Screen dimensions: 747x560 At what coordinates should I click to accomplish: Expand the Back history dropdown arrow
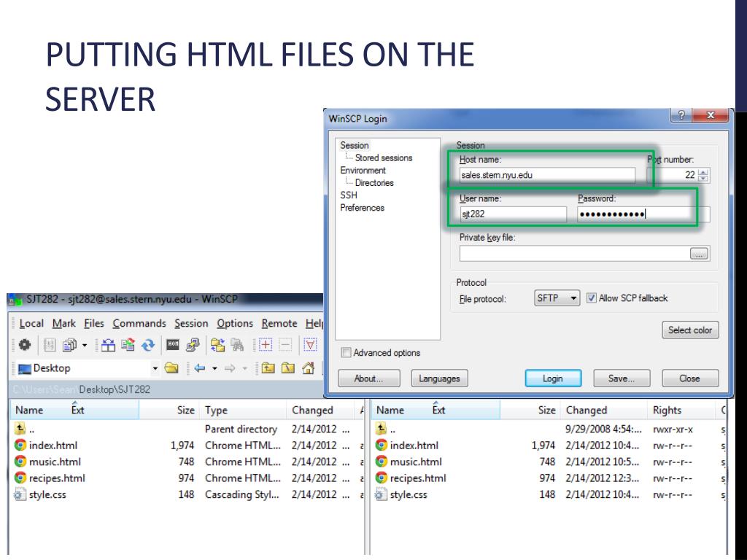(x=214, y=368)
